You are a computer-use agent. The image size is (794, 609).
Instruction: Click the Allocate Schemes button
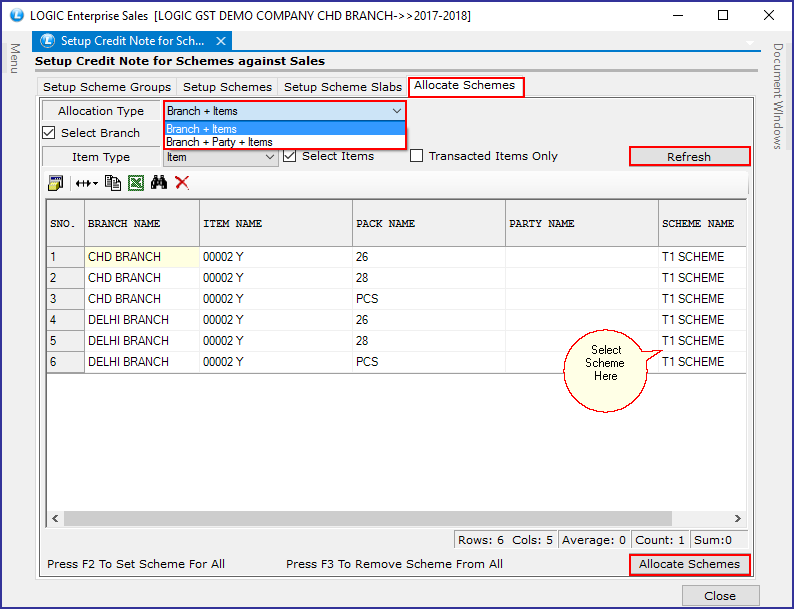tap(689, 564)
